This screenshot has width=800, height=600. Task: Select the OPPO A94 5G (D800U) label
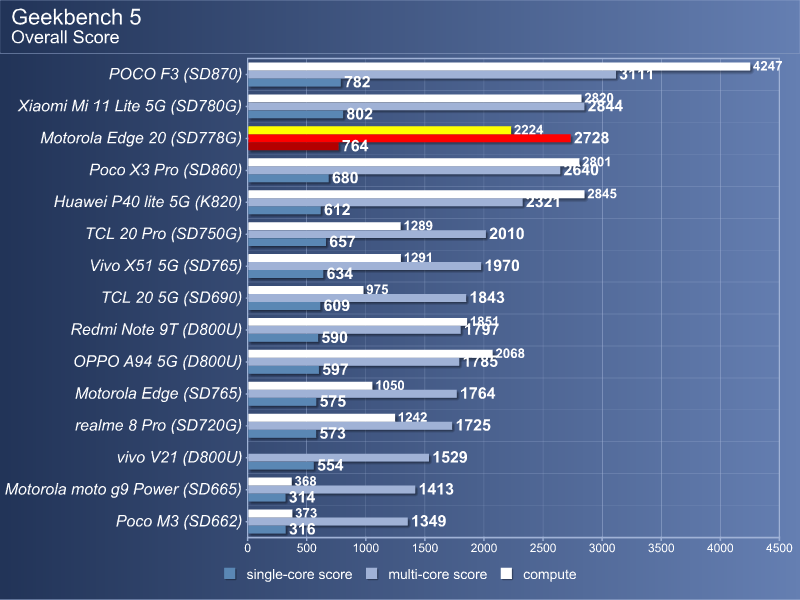[x=158, y=362]
